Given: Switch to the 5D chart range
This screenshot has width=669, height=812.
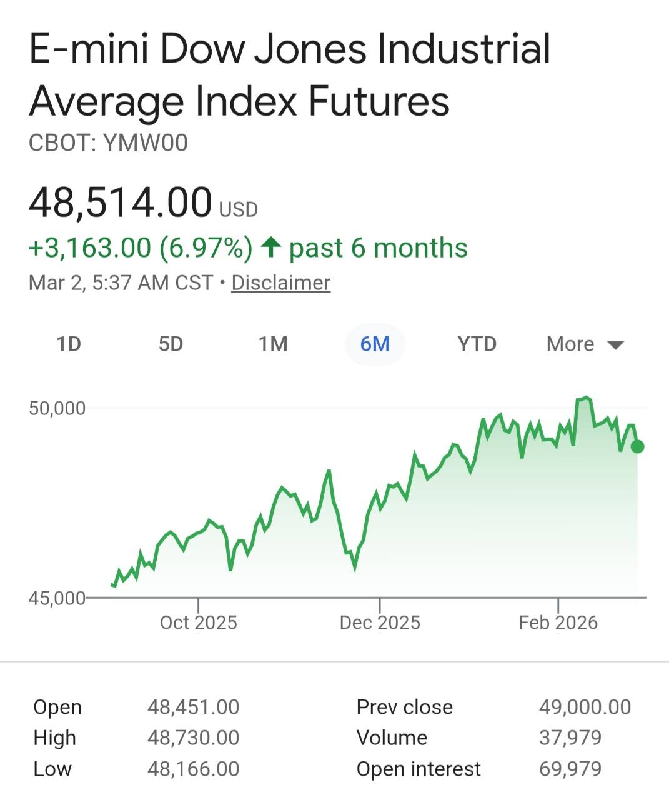Looking at the screenshot, I should (171, 344).
